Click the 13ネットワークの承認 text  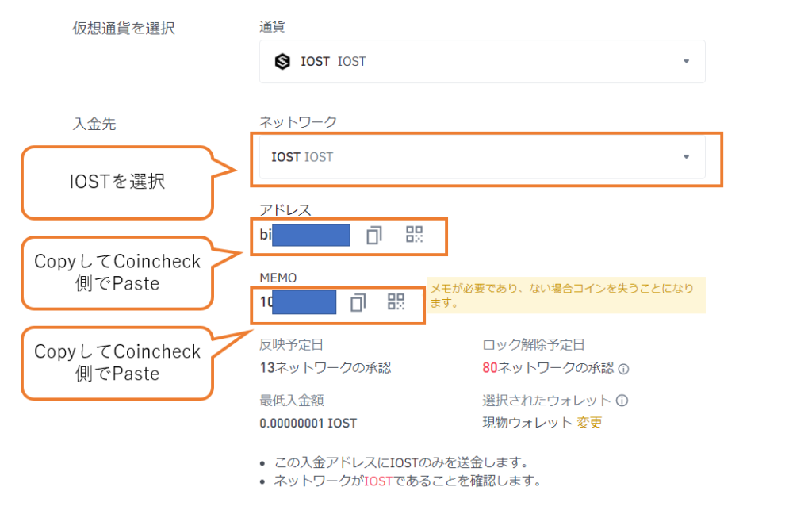[x=325, y=368]
